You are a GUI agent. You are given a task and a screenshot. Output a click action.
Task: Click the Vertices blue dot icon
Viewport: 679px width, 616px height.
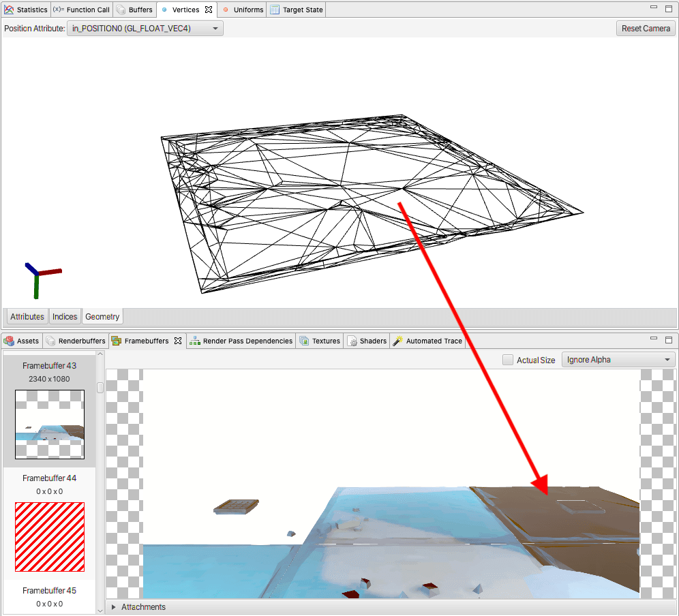(x=164, y=10)
